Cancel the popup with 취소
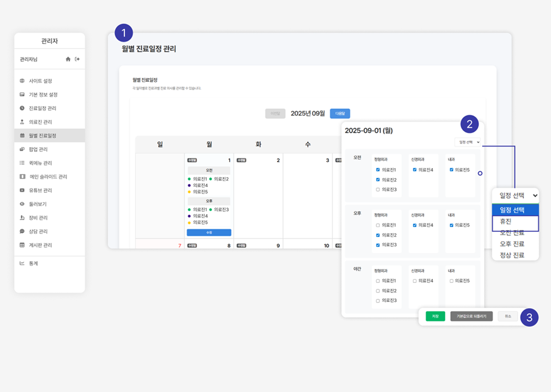This screenshot has width=551, height=392. tap(508, 316)
